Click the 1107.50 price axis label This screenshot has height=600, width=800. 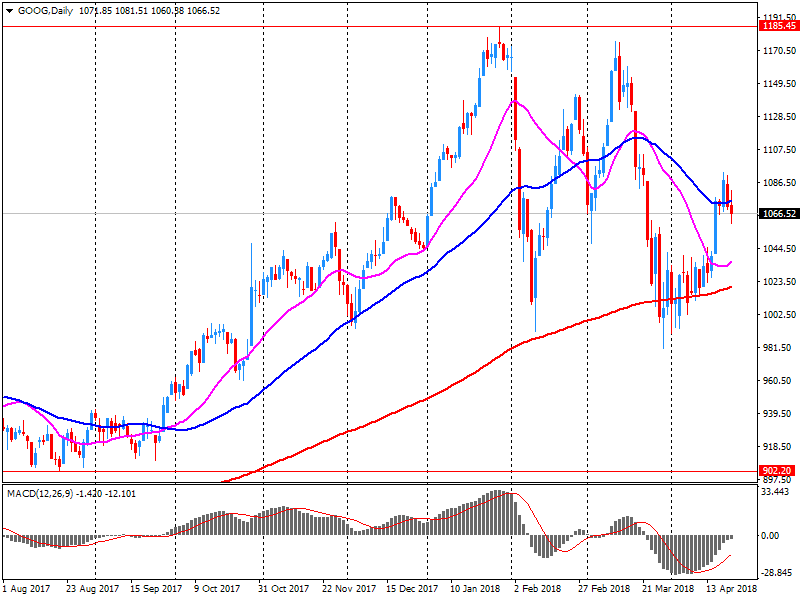pos(779,149)
